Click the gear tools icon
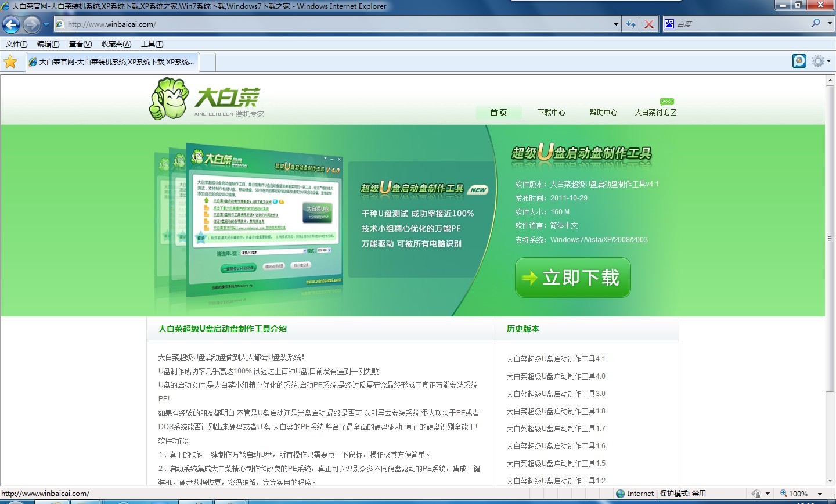This screenshot has width=836, height=504. (818, 61)
